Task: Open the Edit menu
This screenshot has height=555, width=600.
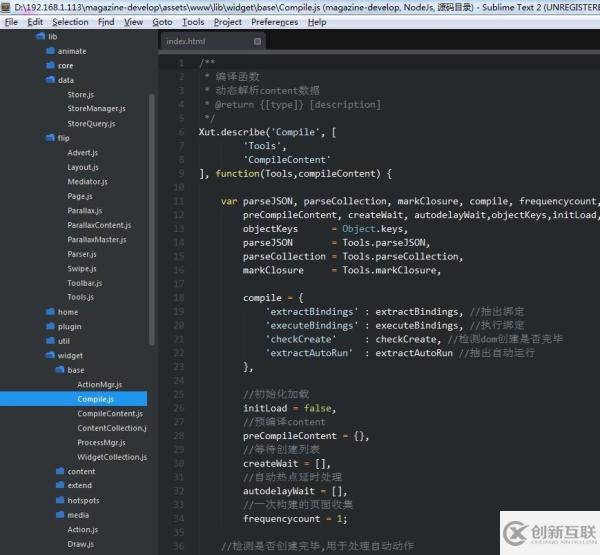Action: 35,22
